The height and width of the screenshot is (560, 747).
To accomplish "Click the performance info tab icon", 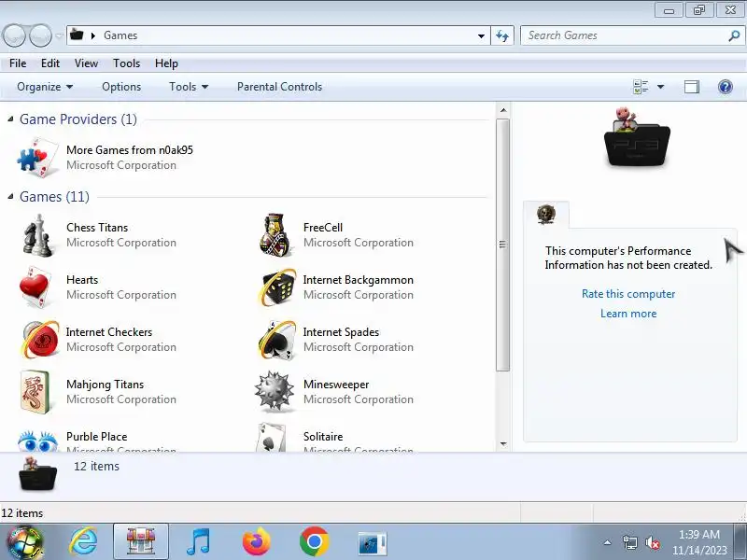I will click(x=546, y=215).
